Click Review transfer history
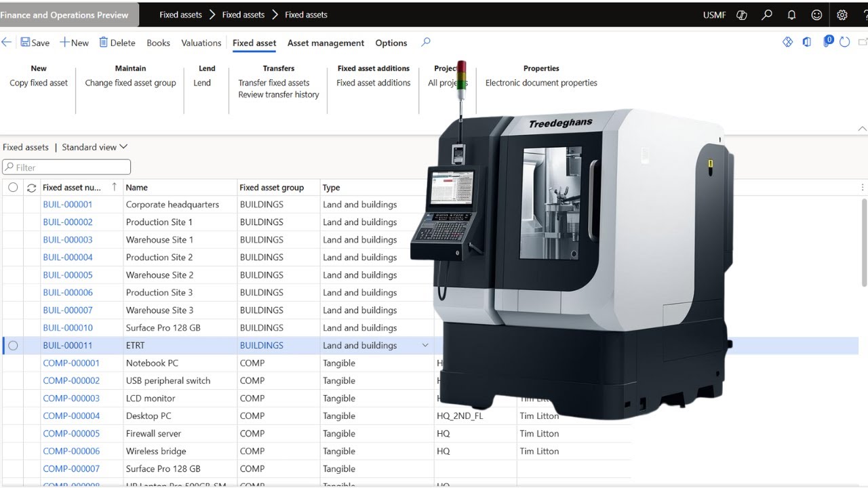 279,94
